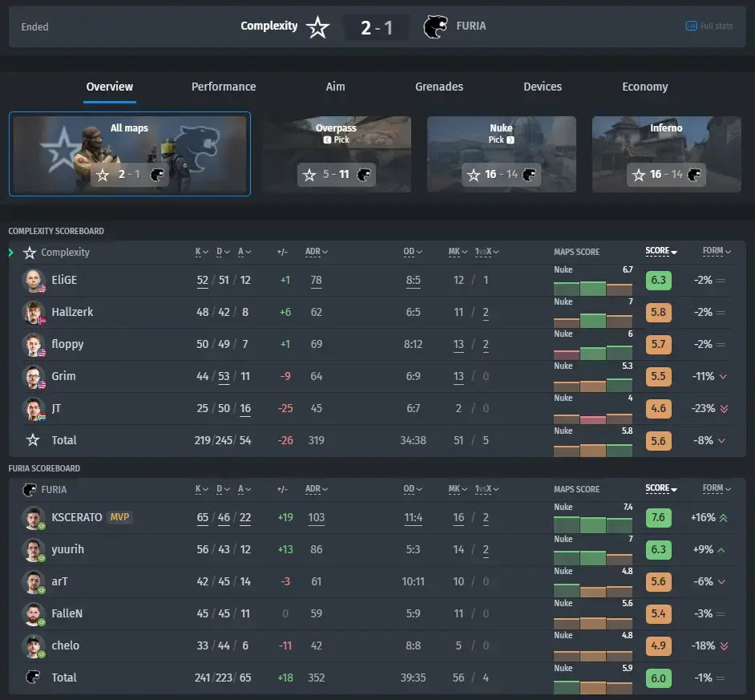Sort Complexity scoreboard by FORM
The height and width of the screenshot is (700, 755).
click(717, 251)
